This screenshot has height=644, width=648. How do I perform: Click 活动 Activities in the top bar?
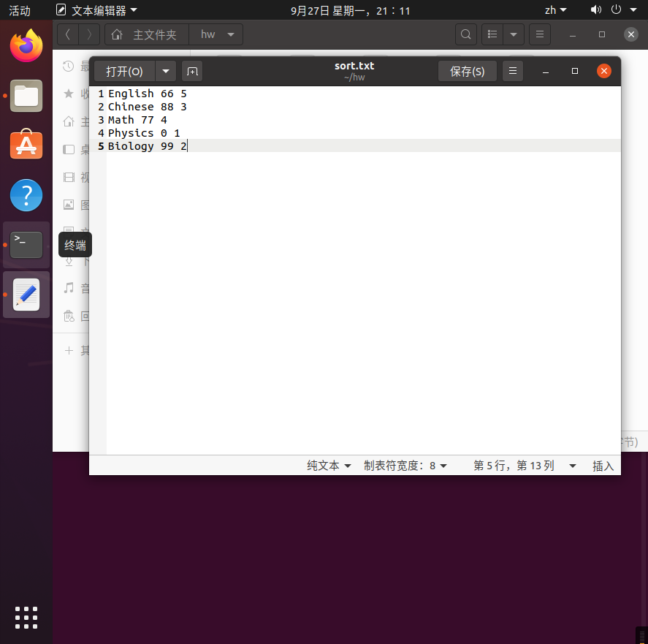point(20,10)
